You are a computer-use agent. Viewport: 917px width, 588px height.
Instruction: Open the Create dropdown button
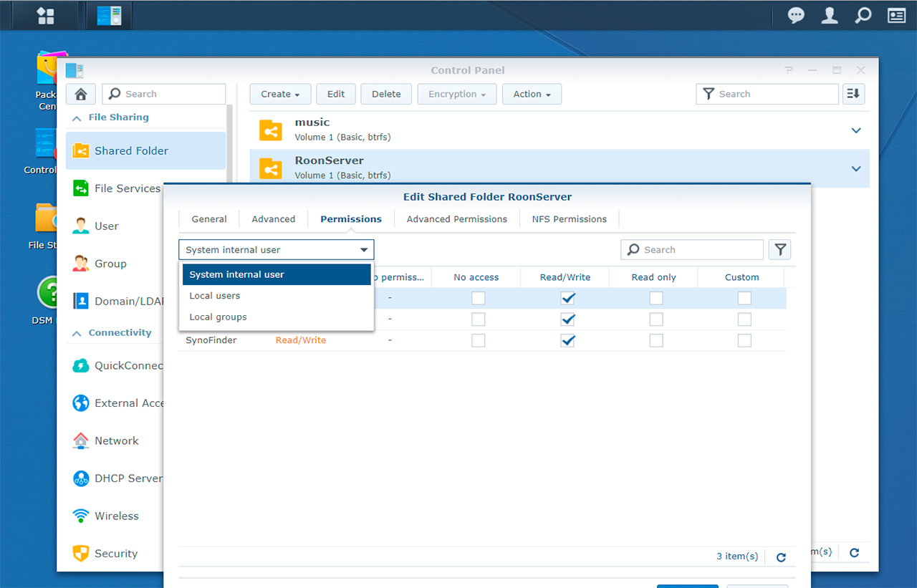click(x=280, y=94)
